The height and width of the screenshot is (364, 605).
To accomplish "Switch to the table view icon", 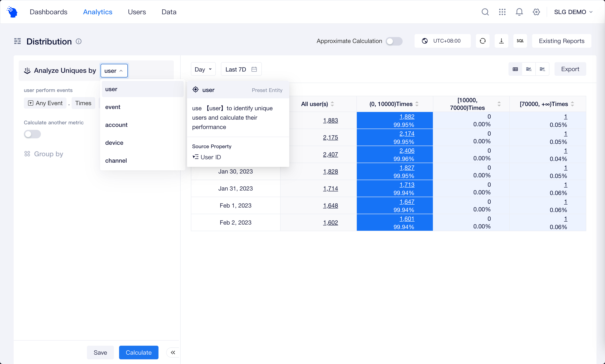I will tap(515, 69).
